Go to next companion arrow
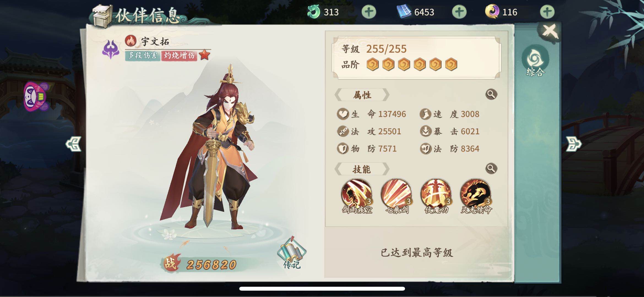The image size is (644, 297). click(574, 144)
